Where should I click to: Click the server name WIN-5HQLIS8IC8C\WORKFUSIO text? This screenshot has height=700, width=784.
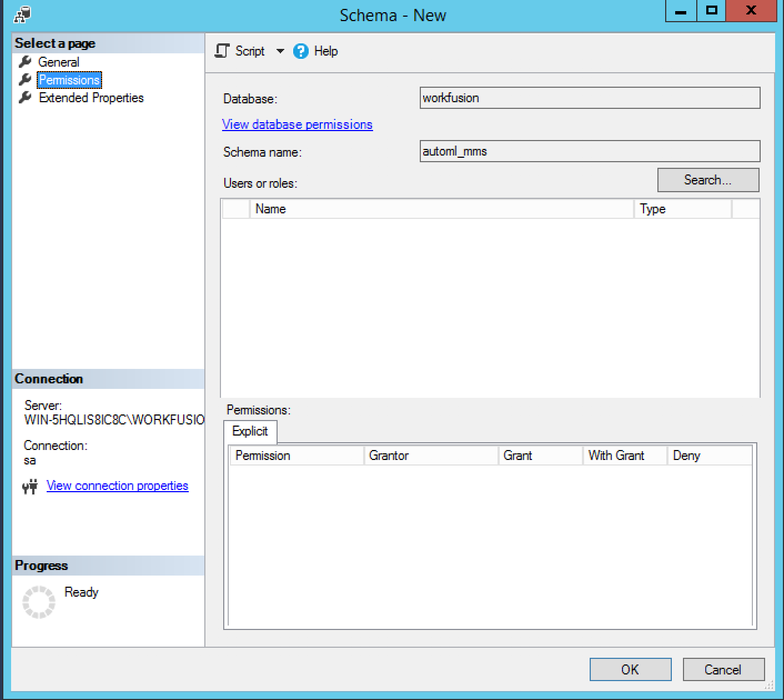pyautogui.click(x=114, y=419)
